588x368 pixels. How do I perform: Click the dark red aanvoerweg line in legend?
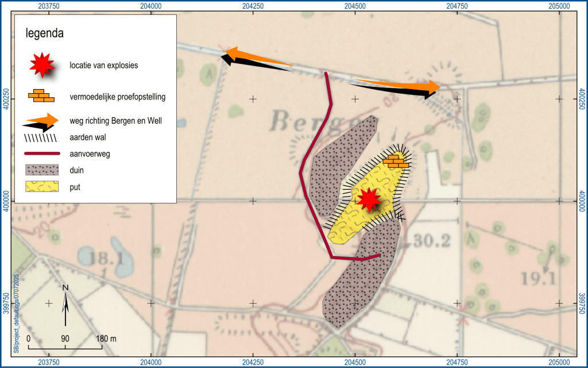point(41,154)
